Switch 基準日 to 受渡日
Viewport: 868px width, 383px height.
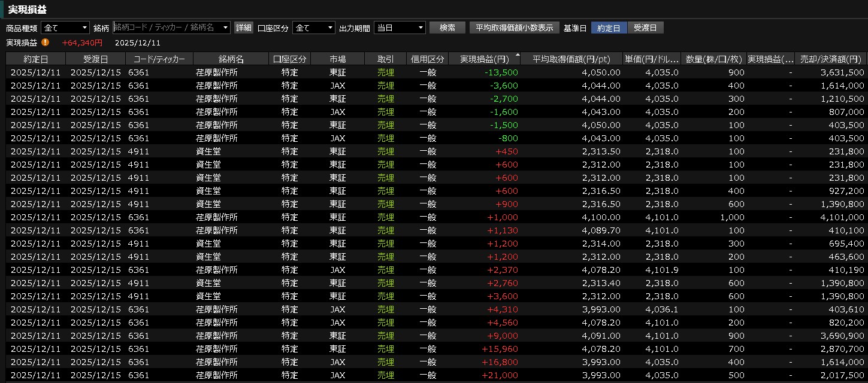(x=645, y=28)
